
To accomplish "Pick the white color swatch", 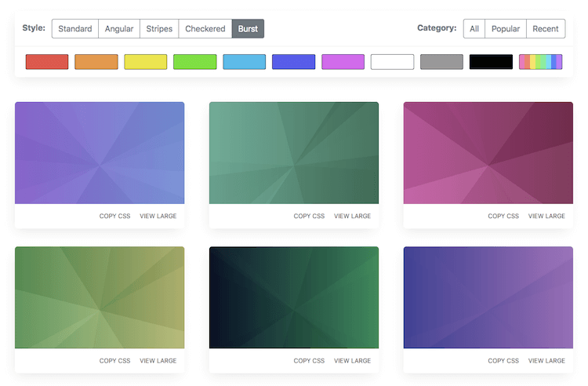I will (392, 62).
